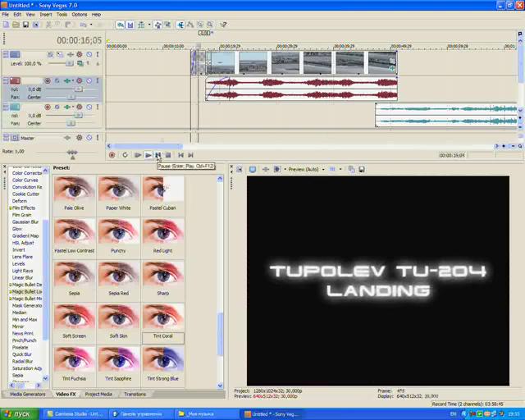This screenshot has width=525, height=420.
Task: Toggle Automatic Crossfades toolbar icon
Action: [130, 25]
